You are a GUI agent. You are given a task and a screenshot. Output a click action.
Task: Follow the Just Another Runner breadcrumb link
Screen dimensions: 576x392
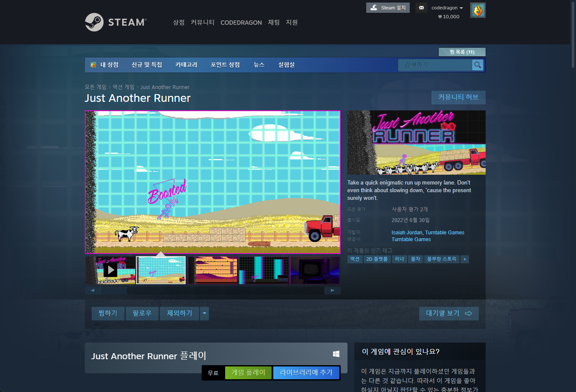[x=165, y=87]
